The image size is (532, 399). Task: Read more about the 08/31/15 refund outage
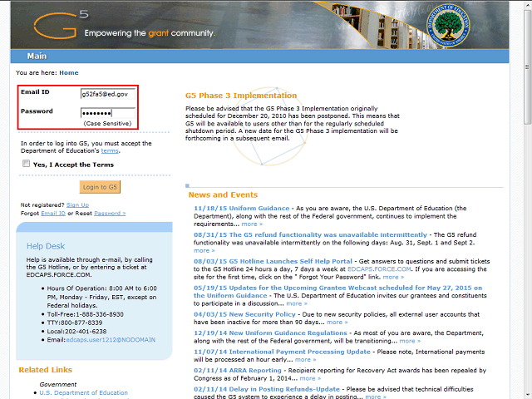(204, 250)
